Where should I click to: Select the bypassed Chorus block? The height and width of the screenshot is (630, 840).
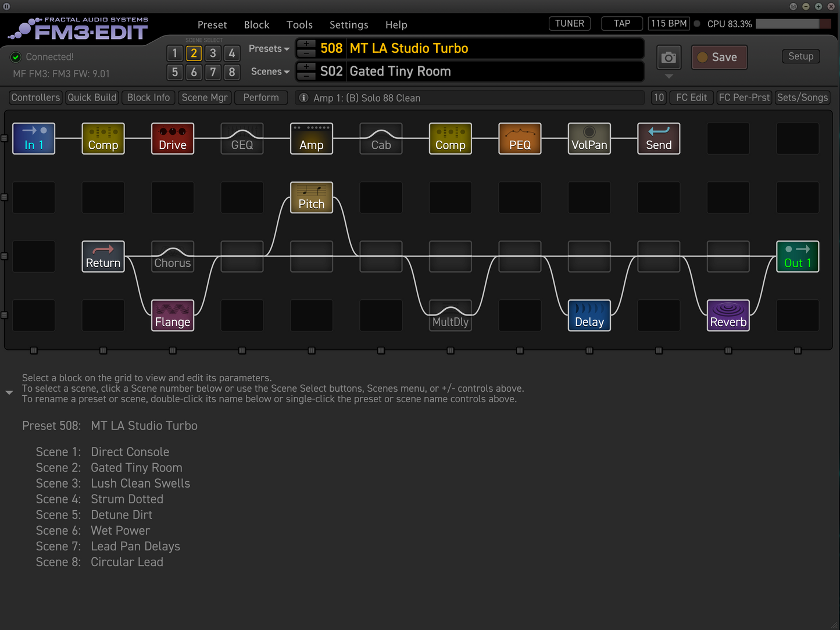pos(173,256)
